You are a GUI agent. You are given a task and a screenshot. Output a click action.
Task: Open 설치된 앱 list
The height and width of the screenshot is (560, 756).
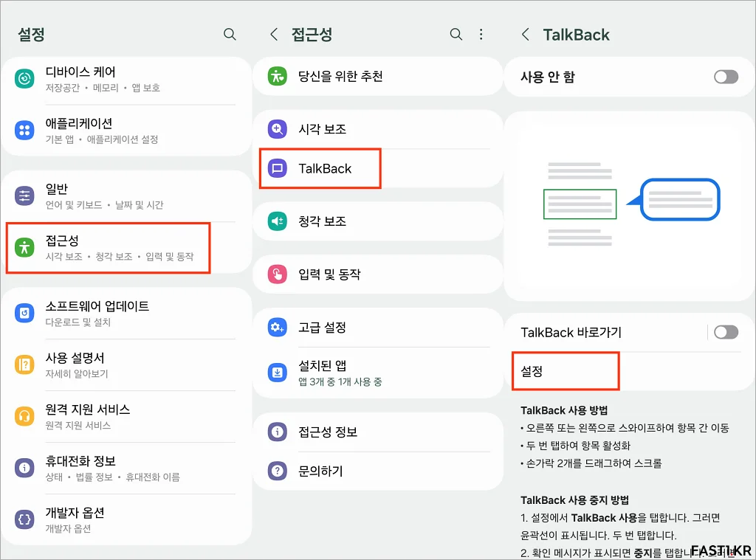[377, 373]
